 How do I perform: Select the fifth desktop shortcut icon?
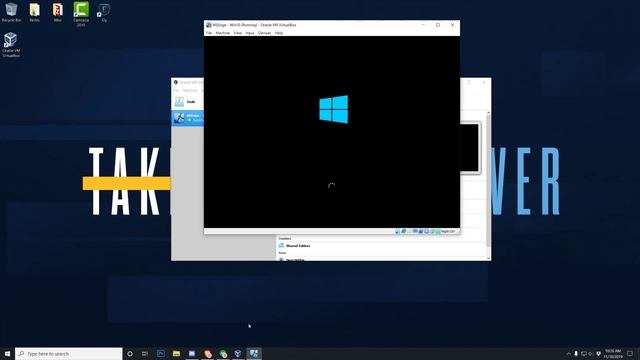click(x=104, y=12)
